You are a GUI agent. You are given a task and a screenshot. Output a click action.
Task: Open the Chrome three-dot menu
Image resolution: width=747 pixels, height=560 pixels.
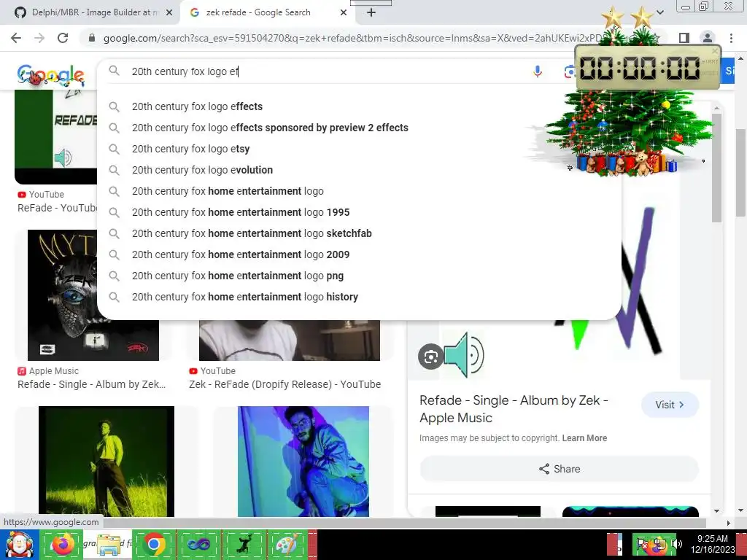[731, 38]
